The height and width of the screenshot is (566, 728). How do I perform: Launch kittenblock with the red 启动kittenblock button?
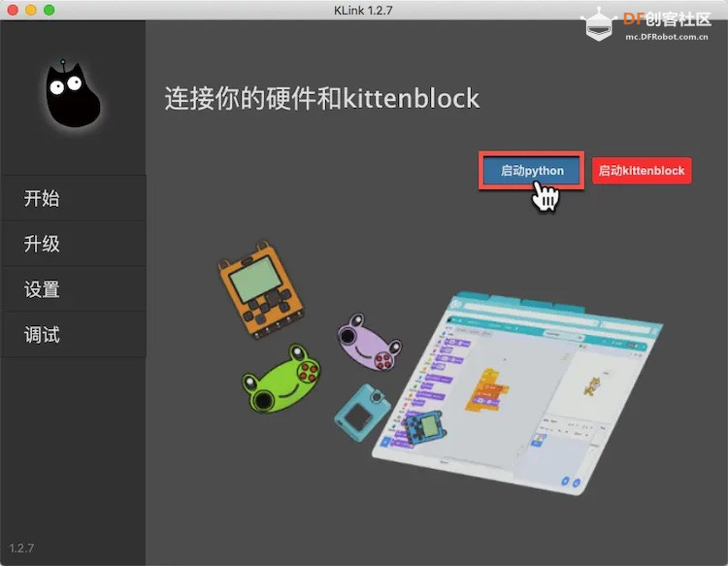(x=642, y=171)
